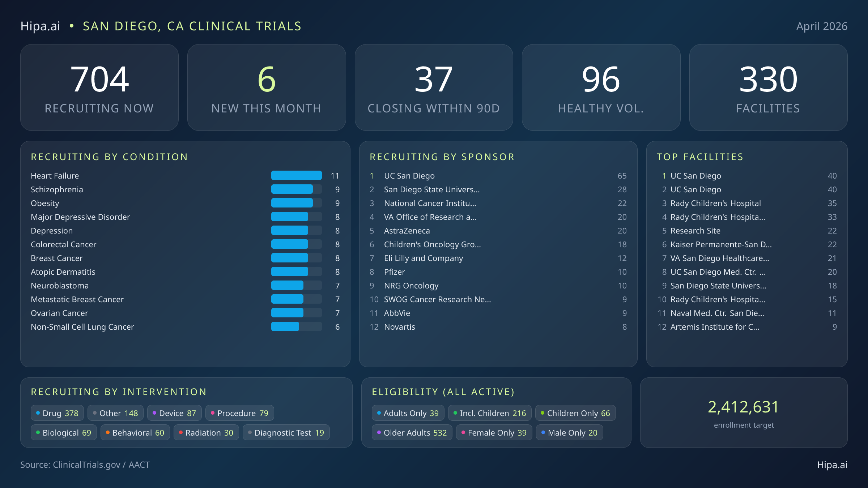
Task: Select the Heart Failure progress bar
Action: [x=297, y=175]
